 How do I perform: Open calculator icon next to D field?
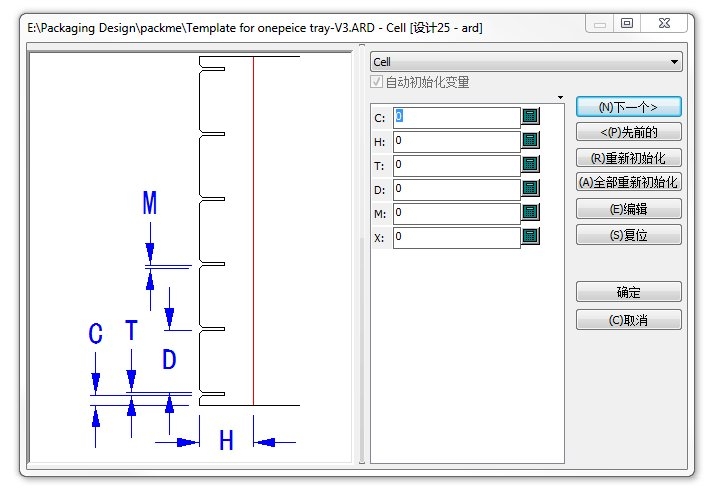coord(530,188)
